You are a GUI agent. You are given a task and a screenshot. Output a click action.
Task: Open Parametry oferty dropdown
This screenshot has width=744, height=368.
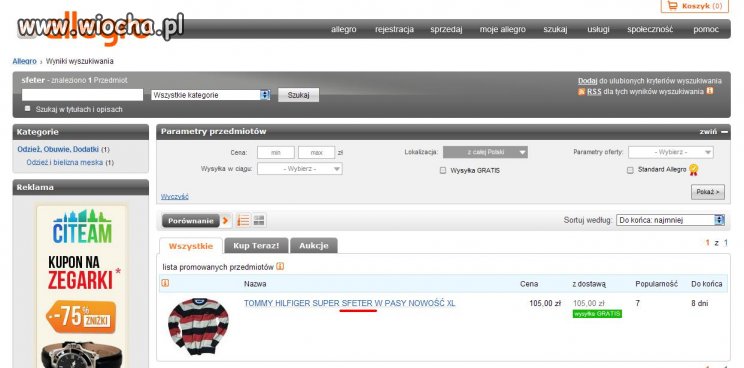click(670, 152)
